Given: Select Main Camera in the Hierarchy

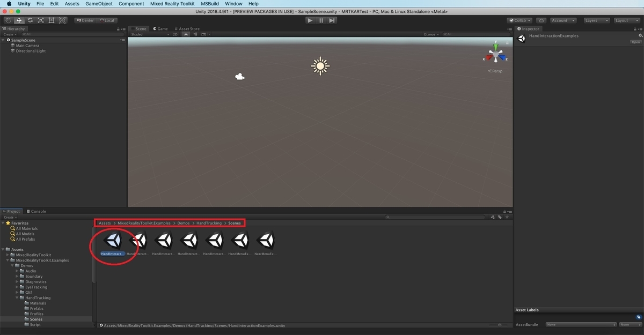Looking at the screenshot, I should click(27, 46).
